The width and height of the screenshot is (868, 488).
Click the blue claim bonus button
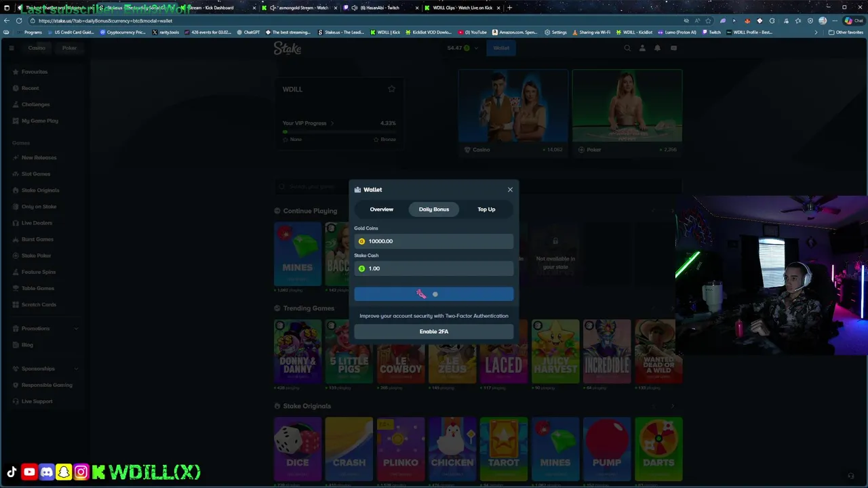[434, 294]
